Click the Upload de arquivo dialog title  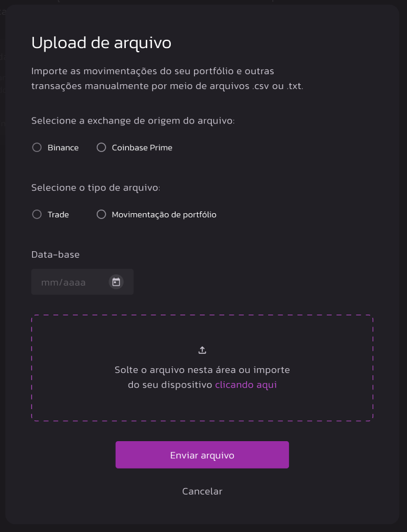[x=100, y=43]
